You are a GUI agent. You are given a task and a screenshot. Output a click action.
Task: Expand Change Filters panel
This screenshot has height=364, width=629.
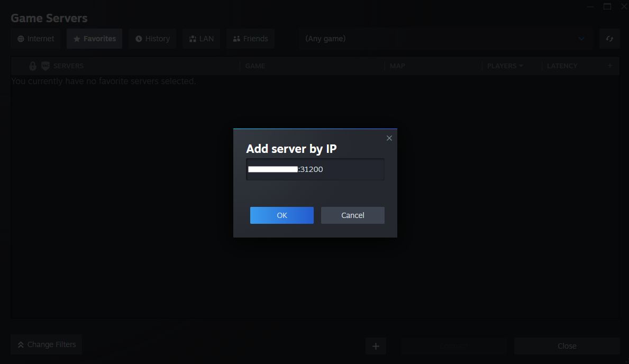[46, 344]
